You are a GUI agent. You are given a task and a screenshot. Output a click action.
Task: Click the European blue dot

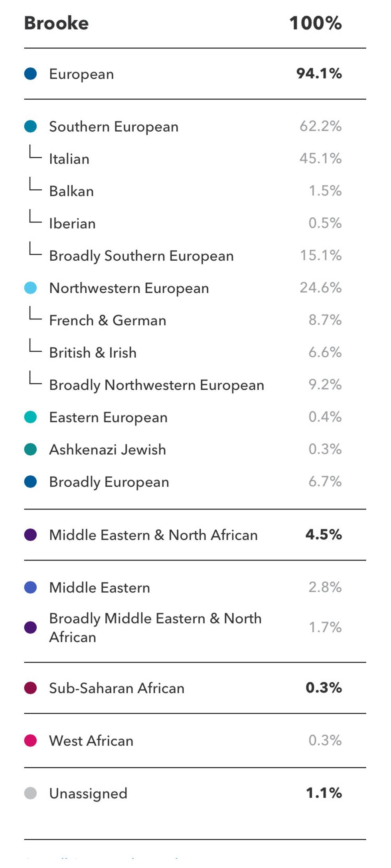point(30,74)
